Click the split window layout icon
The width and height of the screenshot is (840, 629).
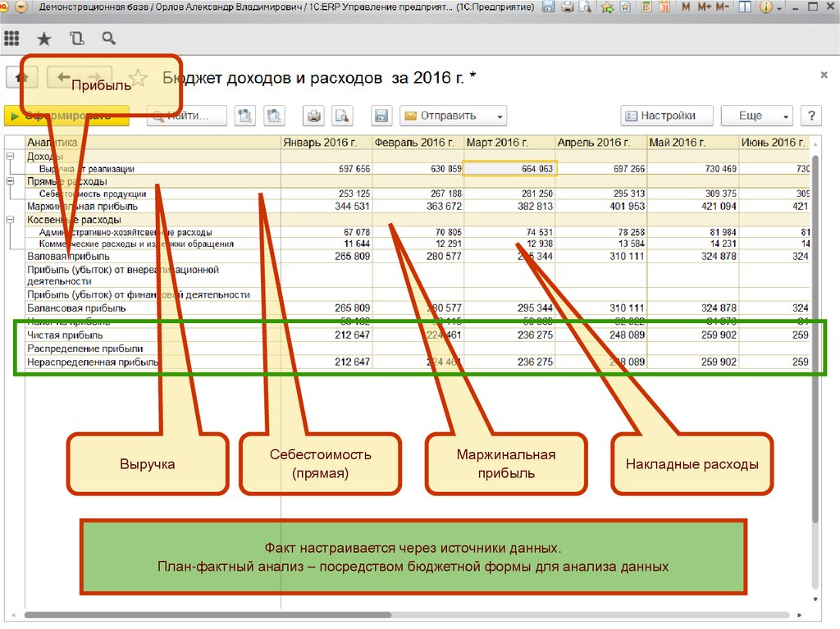point(745,7)
